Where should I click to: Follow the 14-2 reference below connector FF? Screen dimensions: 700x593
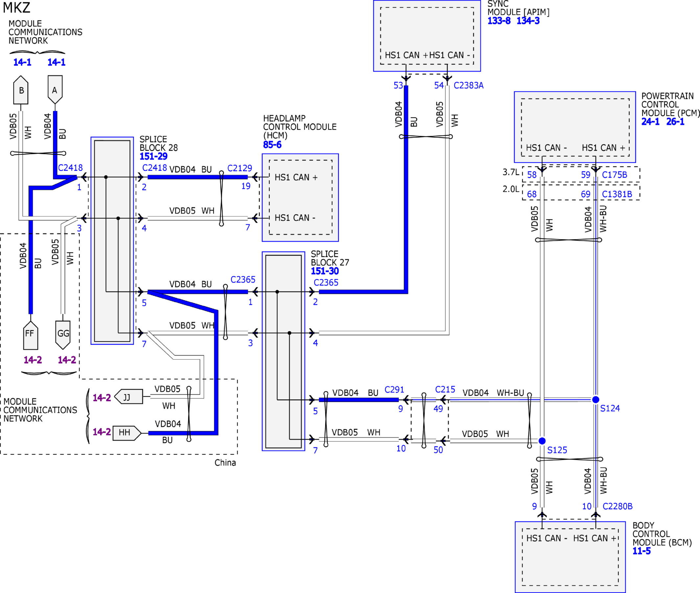(x=33, y=360)
